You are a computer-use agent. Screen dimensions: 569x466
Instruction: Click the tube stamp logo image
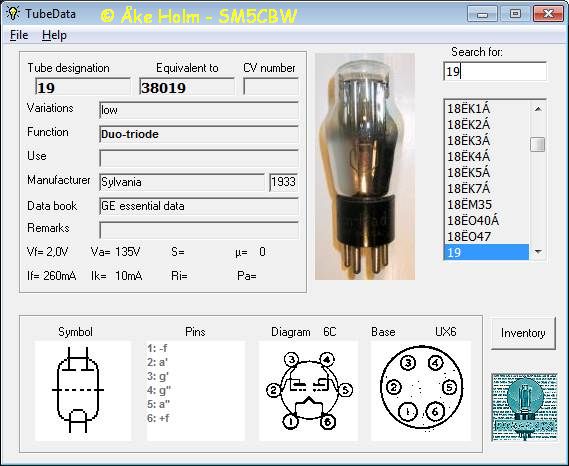click(524, 407)
